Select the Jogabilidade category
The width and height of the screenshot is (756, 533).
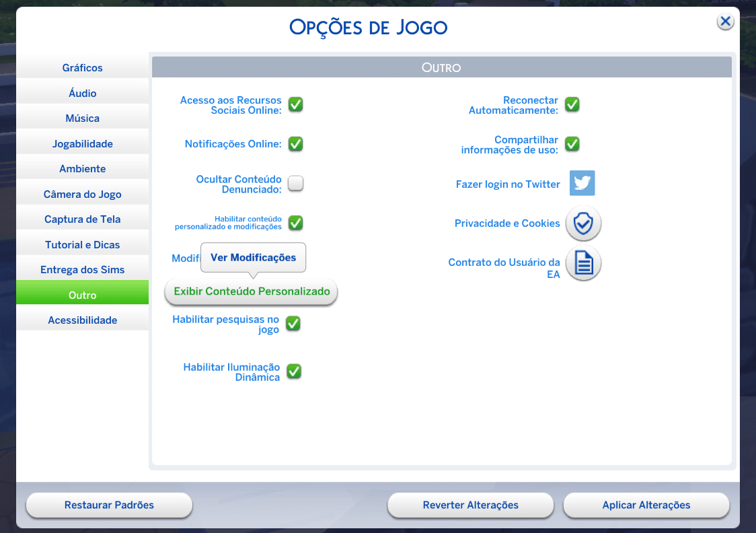click(82, 143)
